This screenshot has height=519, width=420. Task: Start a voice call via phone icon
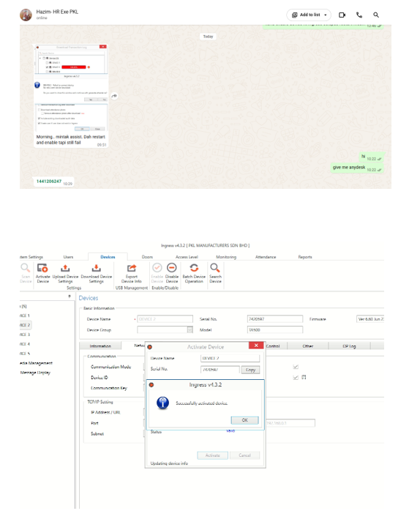pyautogui.click(x=359, y=15)
